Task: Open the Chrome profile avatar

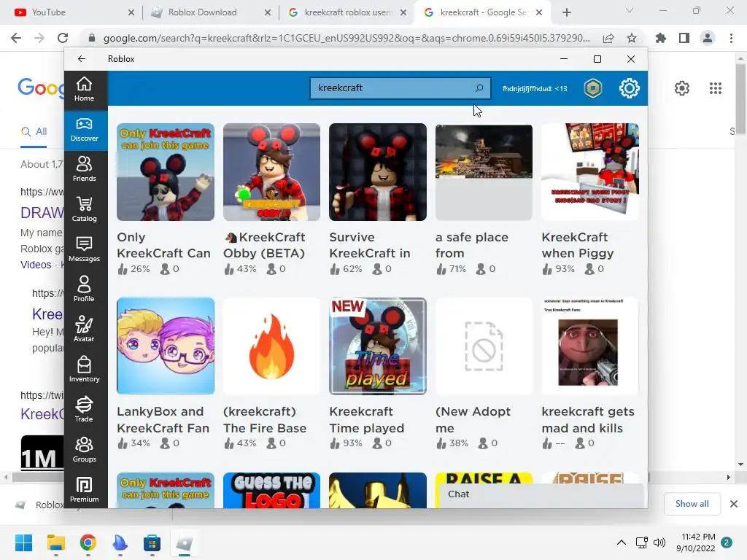Action: click(708, 38)
